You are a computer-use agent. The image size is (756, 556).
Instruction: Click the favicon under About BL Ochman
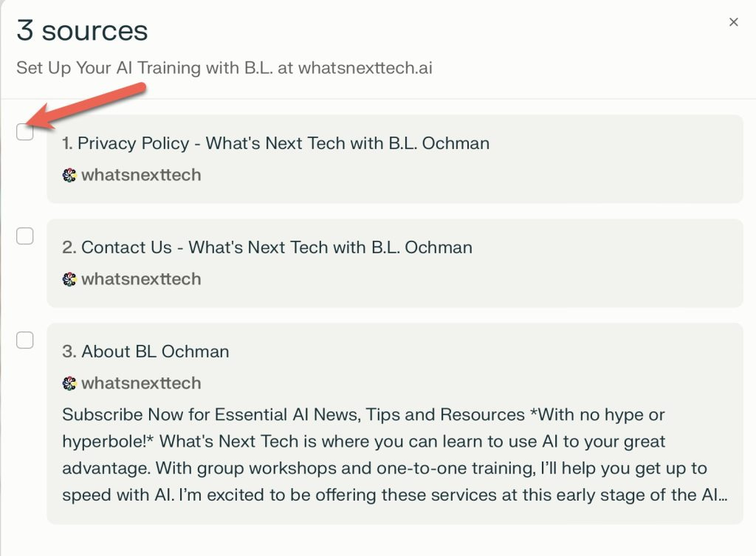click(69, 383)
